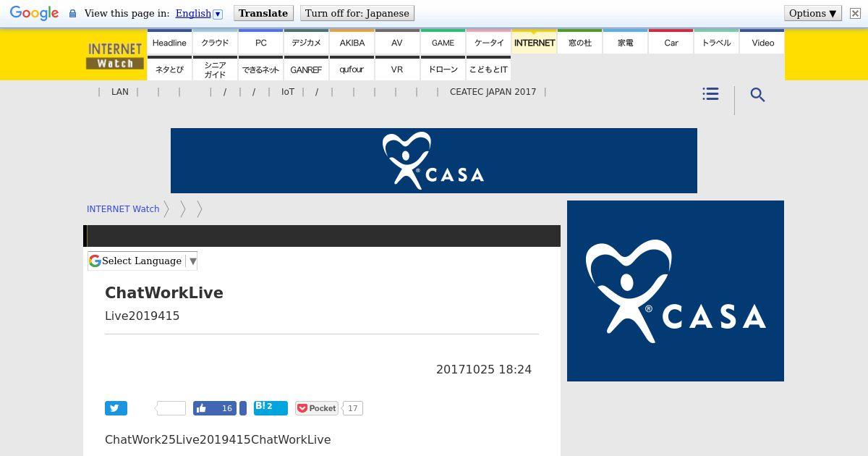Click the Live2019415 subtitle text
Viewport: 868px width, 456px height.
(142, 316)
